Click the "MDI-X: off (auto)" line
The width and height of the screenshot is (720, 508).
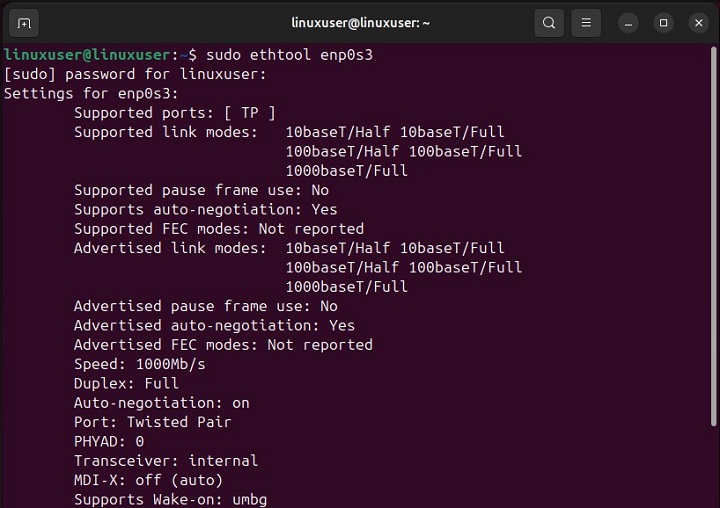148,480
